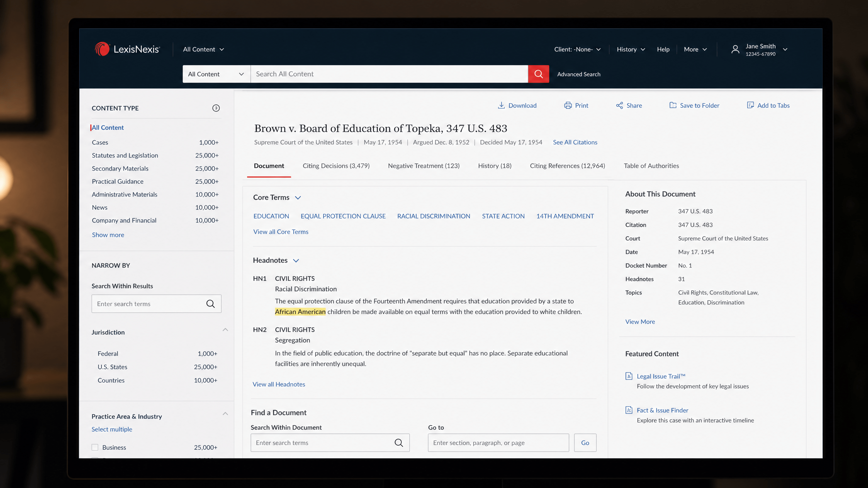Open the Table of Authorities tab
Screen dimensions: 868x488
[x=651, y=166]
